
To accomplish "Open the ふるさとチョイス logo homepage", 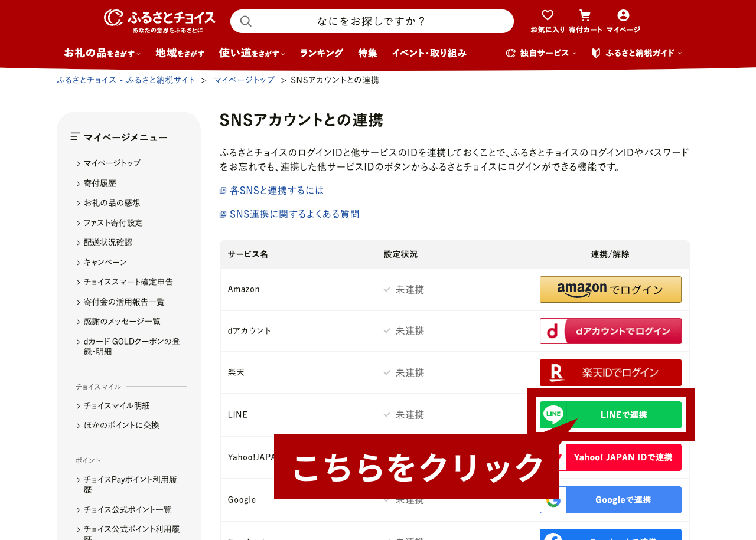I will 159,21.
